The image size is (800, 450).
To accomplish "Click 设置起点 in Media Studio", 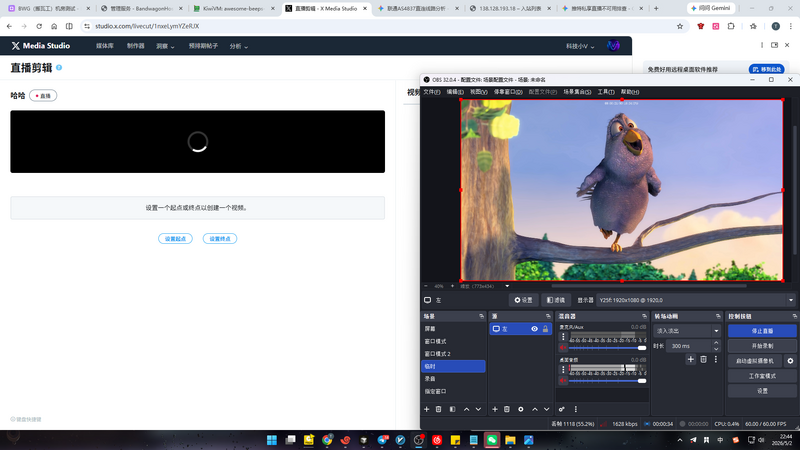I will click(176, 239).
